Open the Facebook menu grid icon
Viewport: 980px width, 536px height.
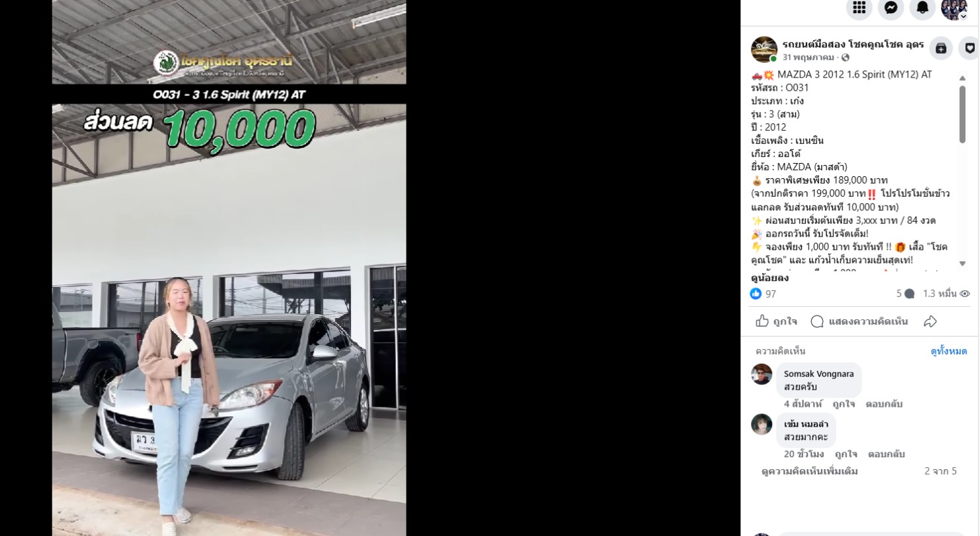pos(859,7)
